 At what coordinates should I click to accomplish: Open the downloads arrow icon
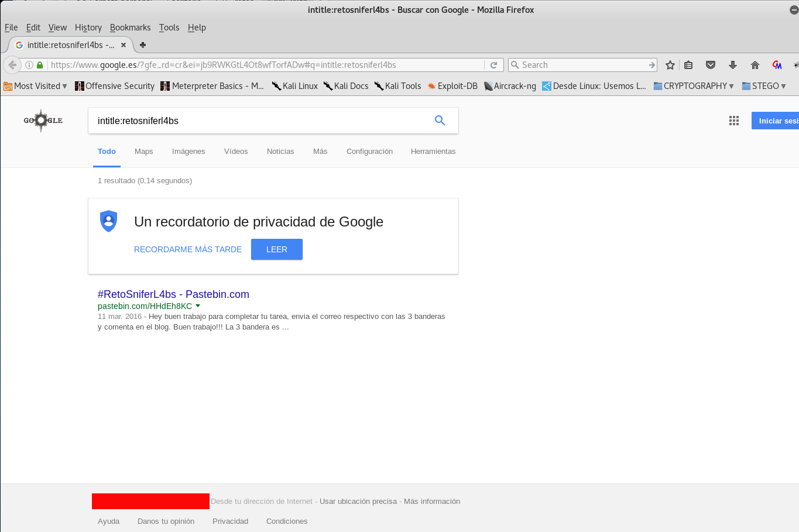pyautogui.click(x=732, y=65)
